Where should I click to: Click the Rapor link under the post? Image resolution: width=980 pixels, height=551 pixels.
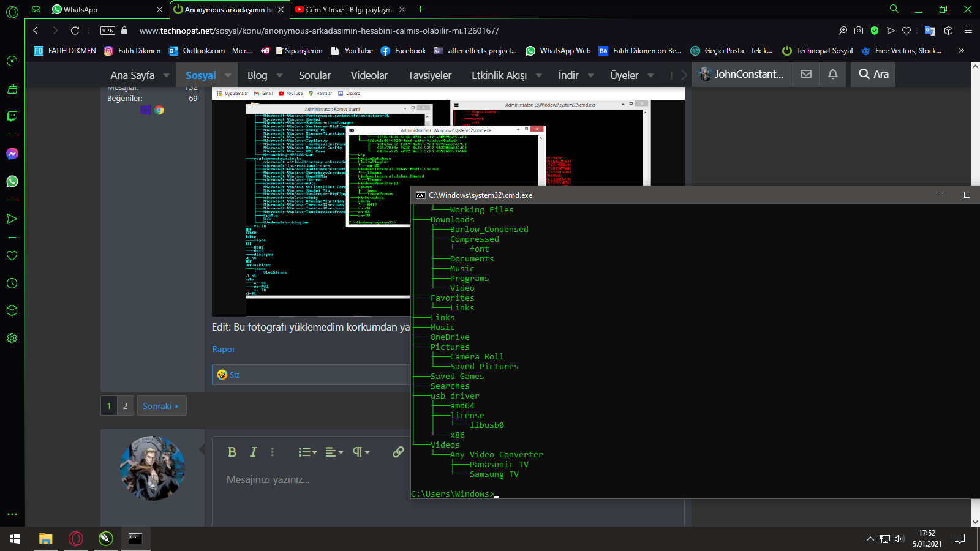[x=224, y=349]
